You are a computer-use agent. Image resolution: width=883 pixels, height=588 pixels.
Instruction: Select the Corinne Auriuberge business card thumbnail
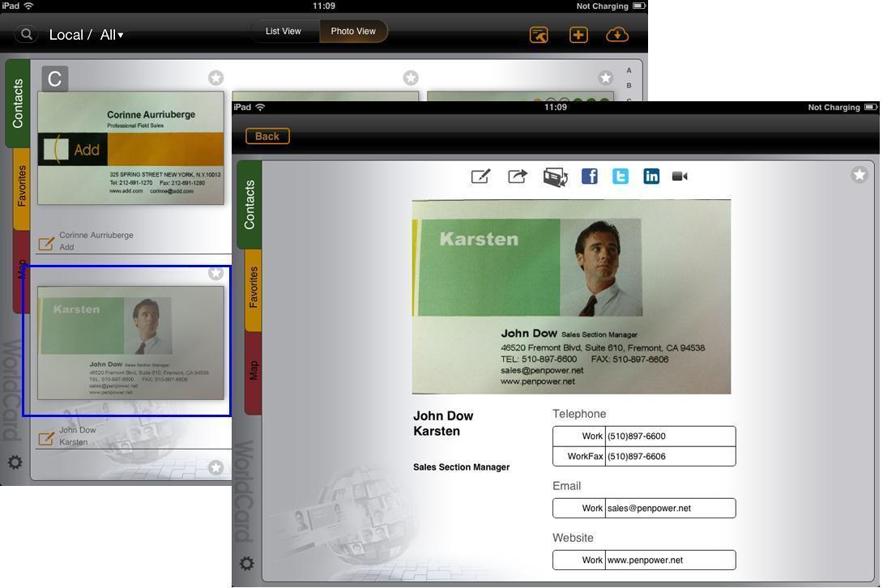130,147
